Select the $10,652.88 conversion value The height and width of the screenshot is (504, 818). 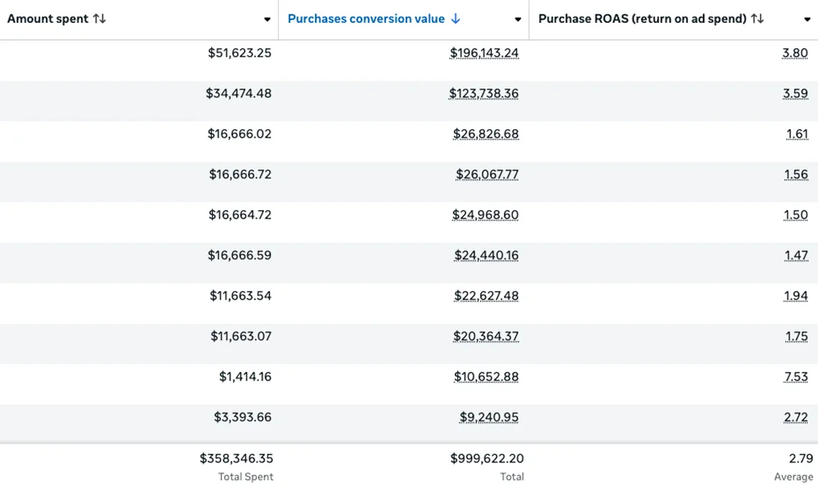pyautogui.click(x=486, y=377)
